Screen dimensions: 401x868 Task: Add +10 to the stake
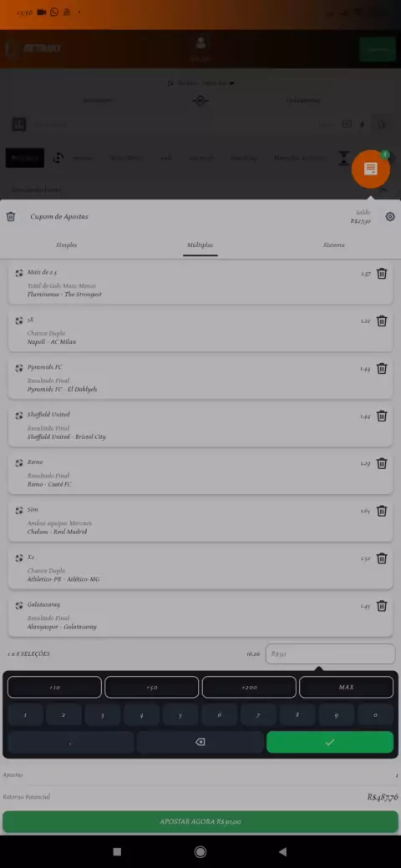pyautogui.click(x=54, y=687)
